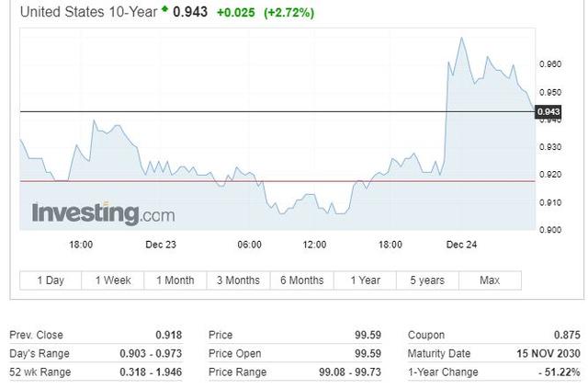Click the red previous close line
The width and height of the screenshot is (588, 389).
tap(276, 181)
